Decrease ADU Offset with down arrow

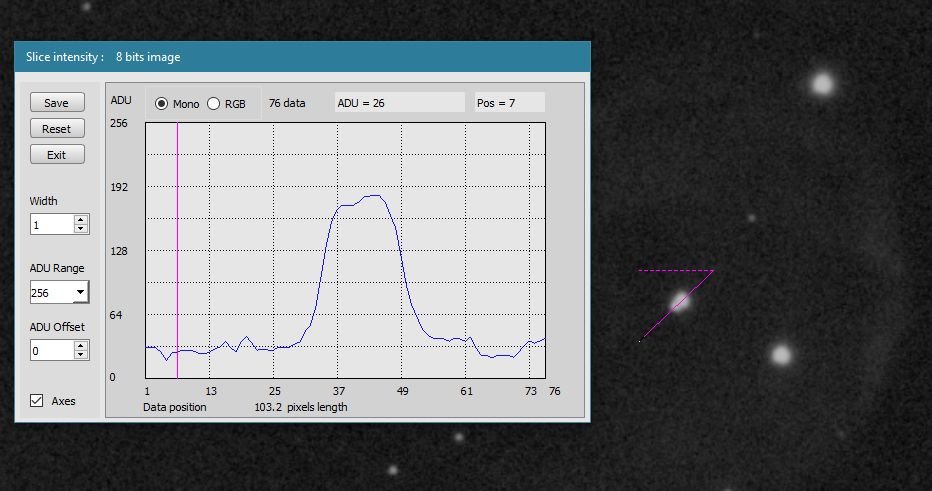coord(81,356)
